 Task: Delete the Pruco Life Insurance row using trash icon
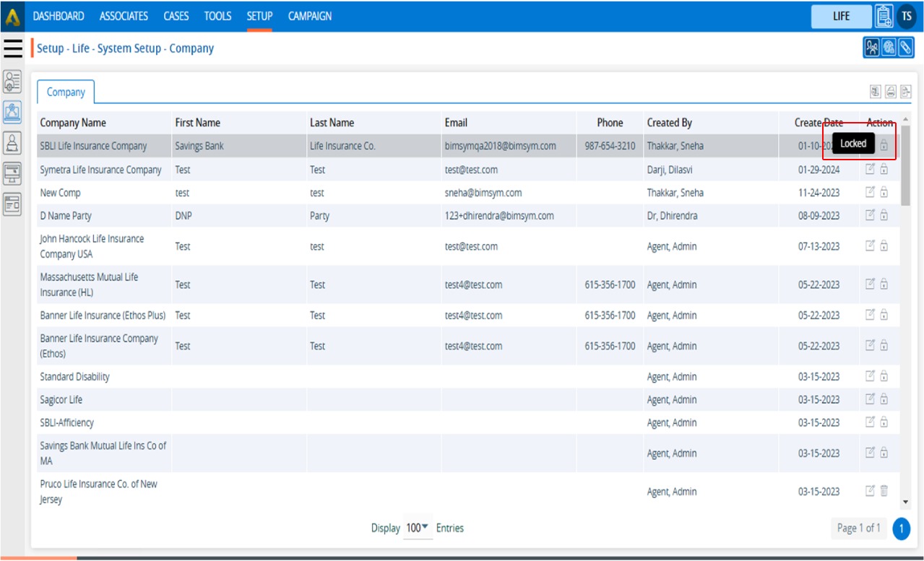click(884, 491)
